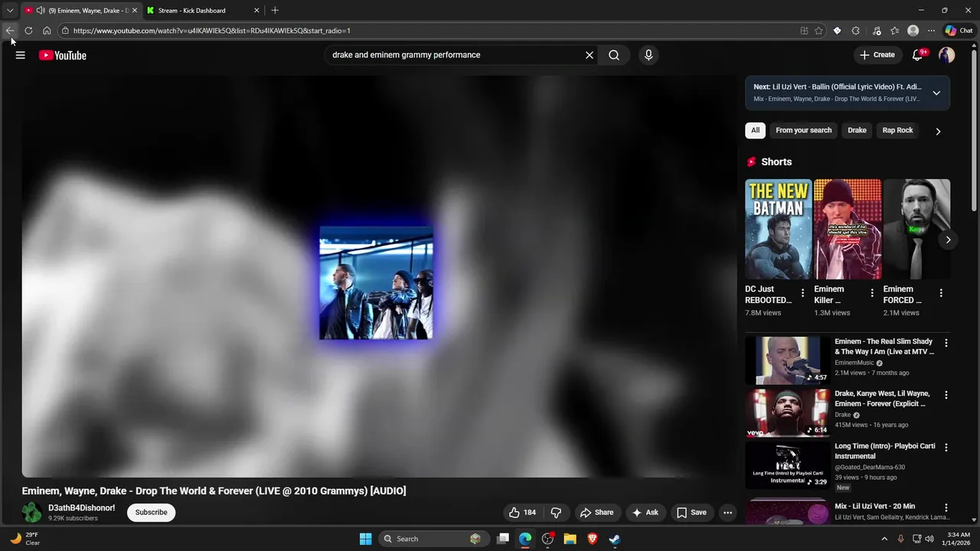
Task: Favorite this page with the star
Action: (x=818, y=31)
